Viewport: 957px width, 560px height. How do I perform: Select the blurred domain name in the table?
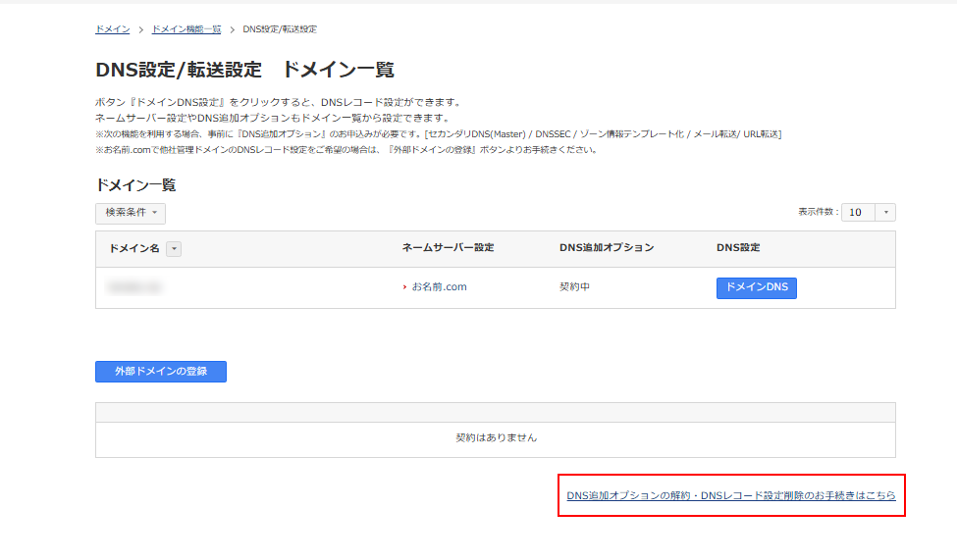134,288
